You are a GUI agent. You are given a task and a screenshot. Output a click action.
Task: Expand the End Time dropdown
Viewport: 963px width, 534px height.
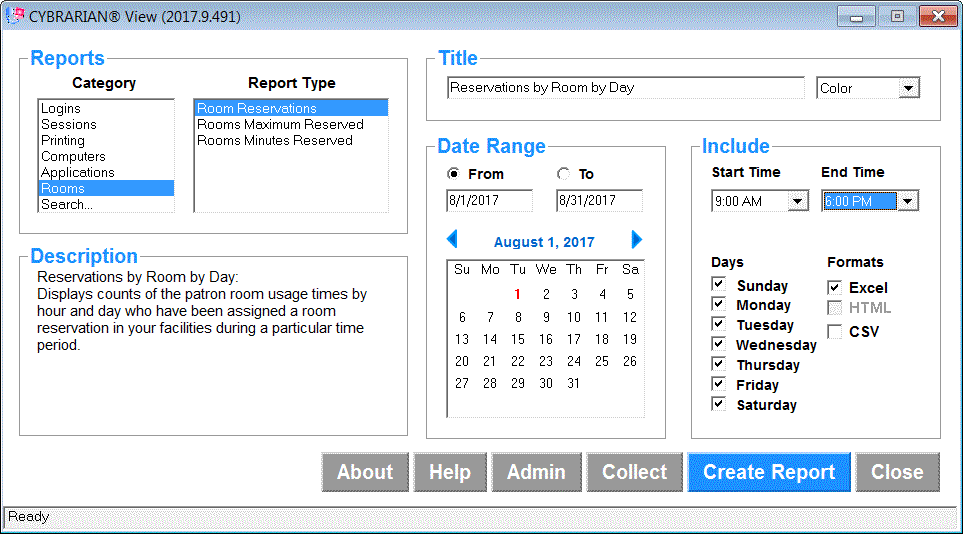click(x=907, y=202)
